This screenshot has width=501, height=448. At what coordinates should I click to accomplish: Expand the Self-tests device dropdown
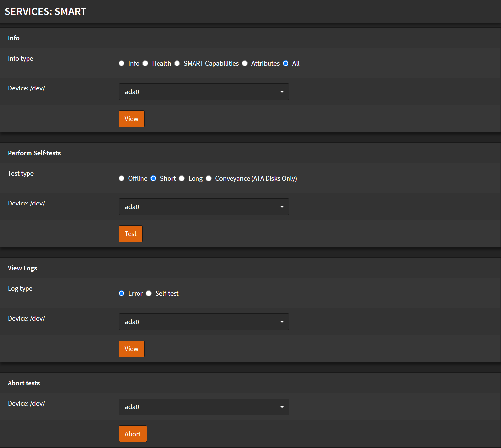pos(204,207)
